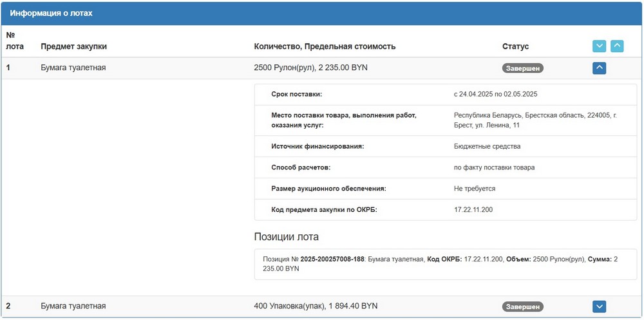
Task: Expand lot 2 details with its chevron
Action: coord(599,306)
